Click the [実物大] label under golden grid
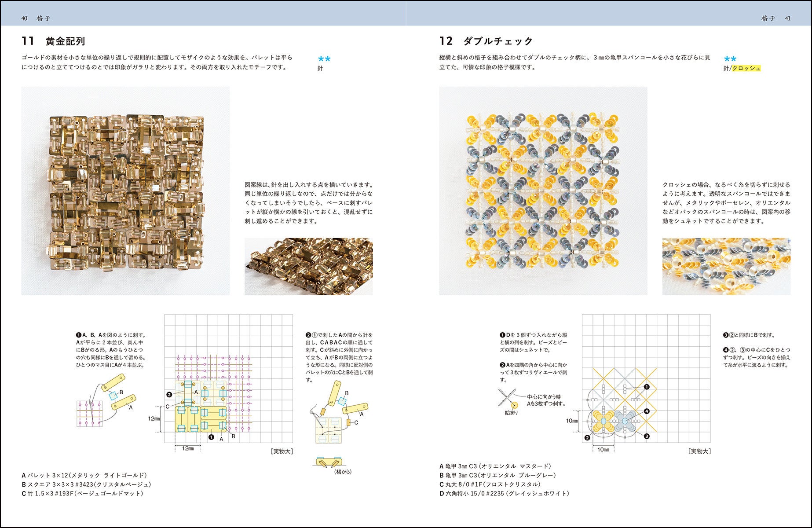 click(x=282, y=451)
